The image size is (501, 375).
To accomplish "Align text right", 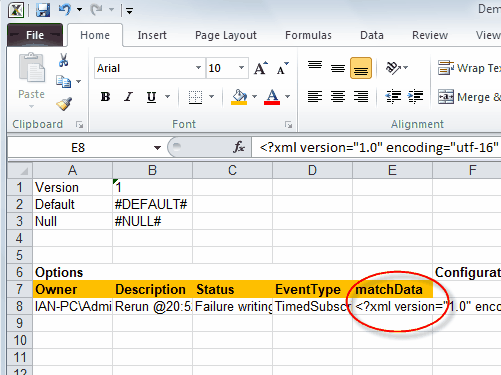I will coord(361,97).
